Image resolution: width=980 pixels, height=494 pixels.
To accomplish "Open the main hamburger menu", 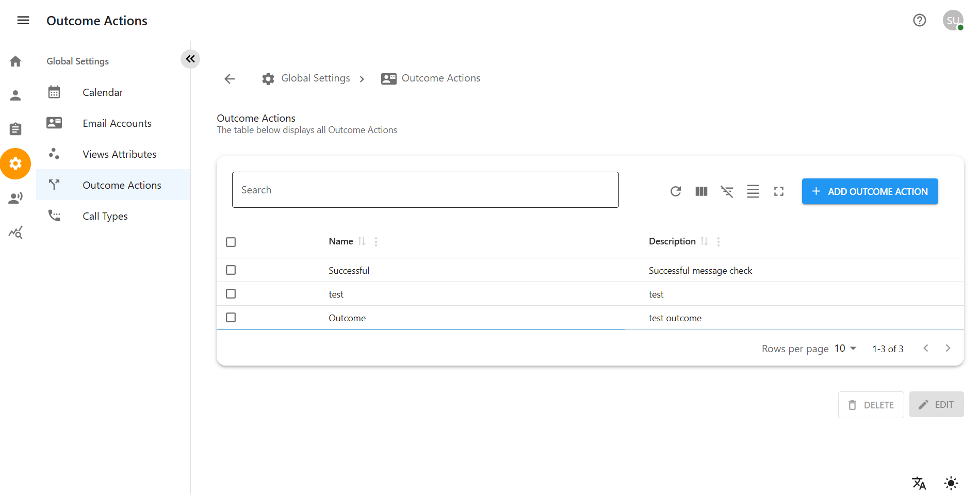I will (x=23, y=20).
